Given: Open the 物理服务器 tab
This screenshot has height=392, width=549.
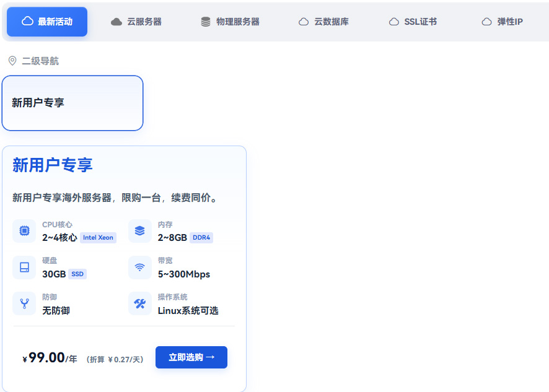Looking at the screenshot, I should (230, 22).
